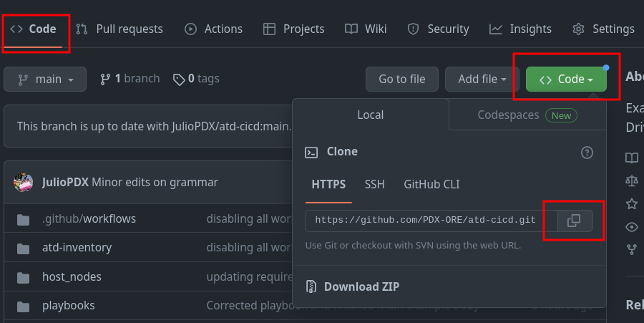Click the Download ZIP file icon

[311, 286]
